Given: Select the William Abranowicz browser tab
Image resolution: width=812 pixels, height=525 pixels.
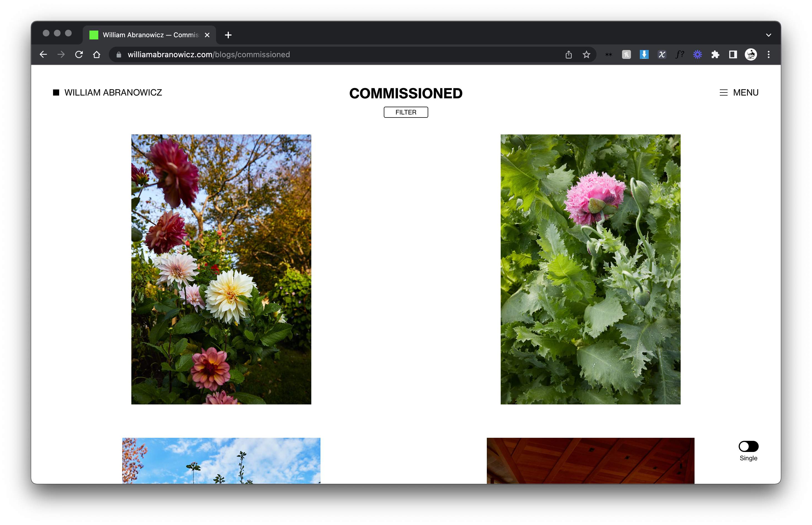Looking at the screenshot, I should 150,35.
